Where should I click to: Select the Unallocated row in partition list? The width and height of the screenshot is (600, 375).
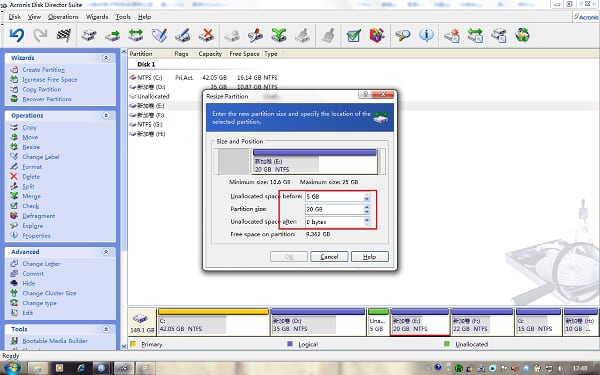[149, 96]
